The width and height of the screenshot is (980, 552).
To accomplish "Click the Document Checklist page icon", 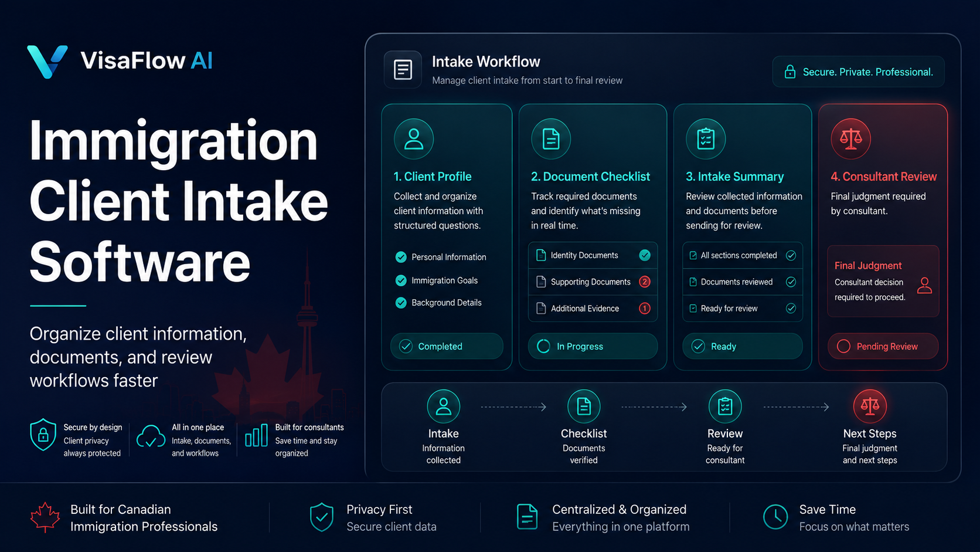I will pos(551,139).
